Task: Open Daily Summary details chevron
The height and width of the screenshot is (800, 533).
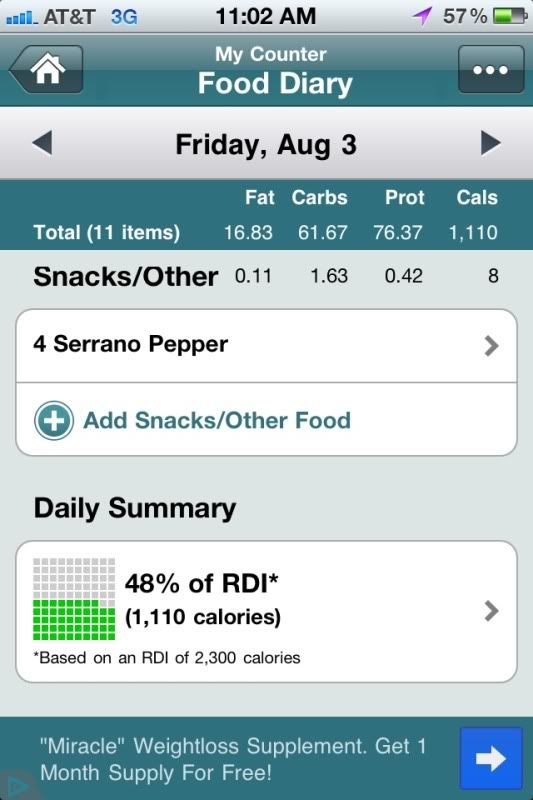Action: click(491, 611)
